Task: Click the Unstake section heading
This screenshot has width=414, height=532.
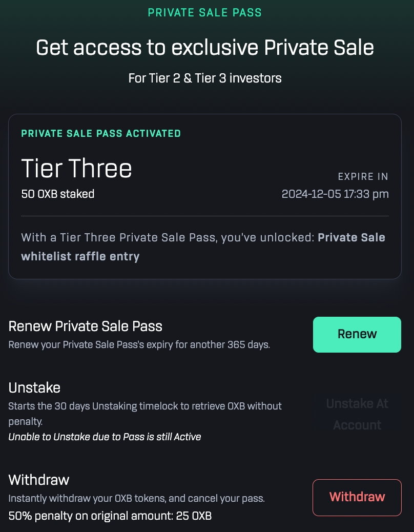Action: [x=34, y=387]
